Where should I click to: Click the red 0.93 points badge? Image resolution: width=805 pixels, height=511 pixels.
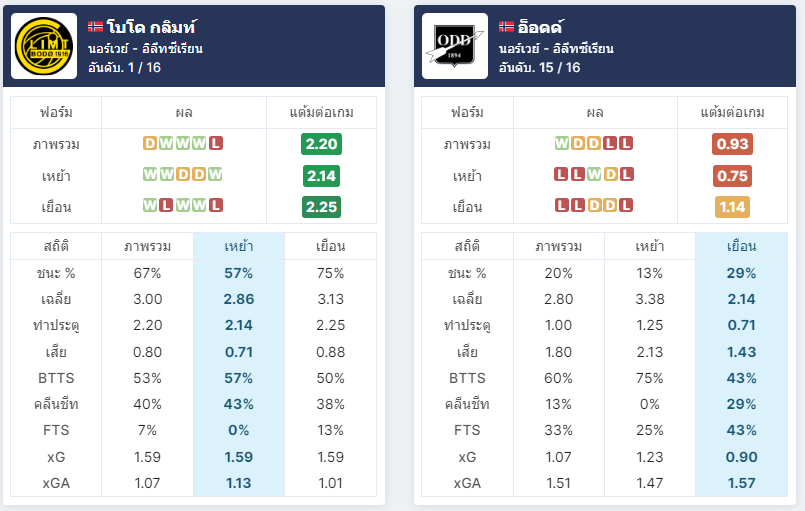point(732,144)
